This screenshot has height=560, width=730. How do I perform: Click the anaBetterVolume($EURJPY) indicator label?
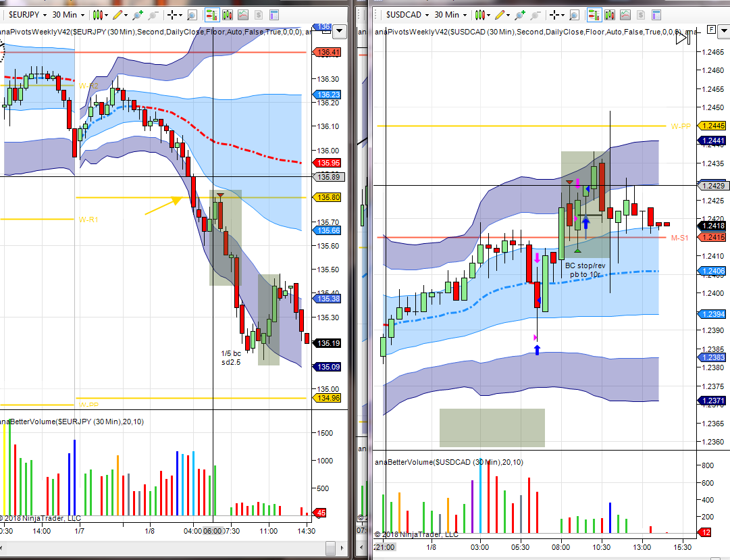coord(72,422)
